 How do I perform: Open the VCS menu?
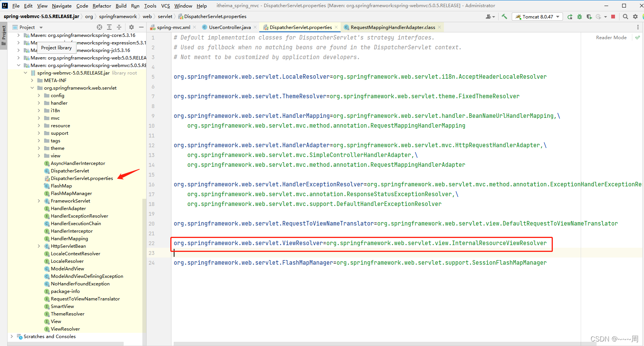165,6
